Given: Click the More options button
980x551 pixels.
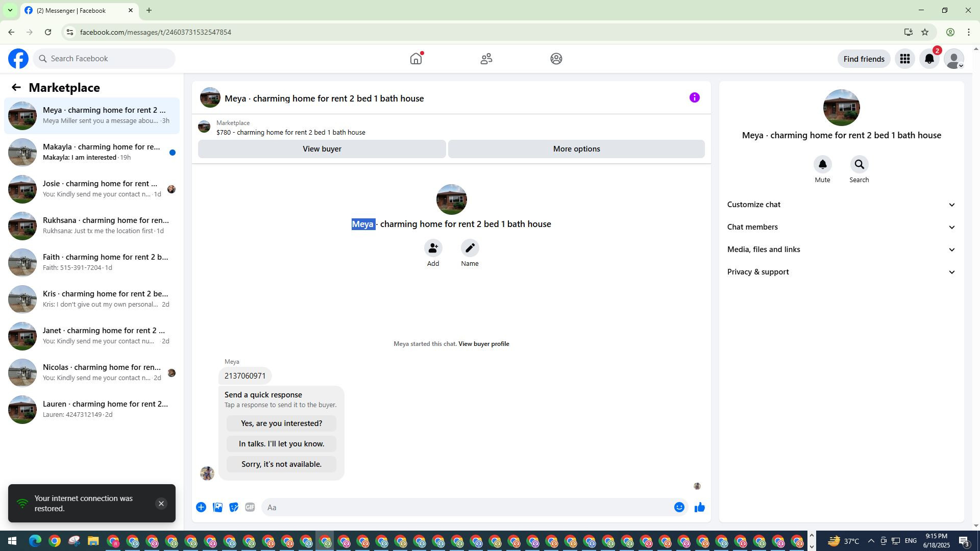Looking at the screenshot, I should coord(576,149).
